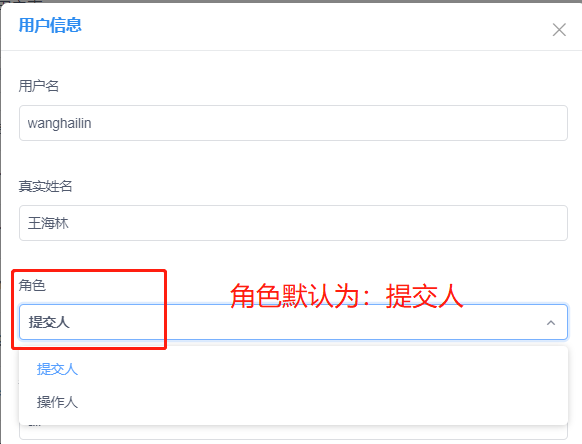
Task: Click the selected 提交人 value inside the role box
Action: (x=49, y=322)
